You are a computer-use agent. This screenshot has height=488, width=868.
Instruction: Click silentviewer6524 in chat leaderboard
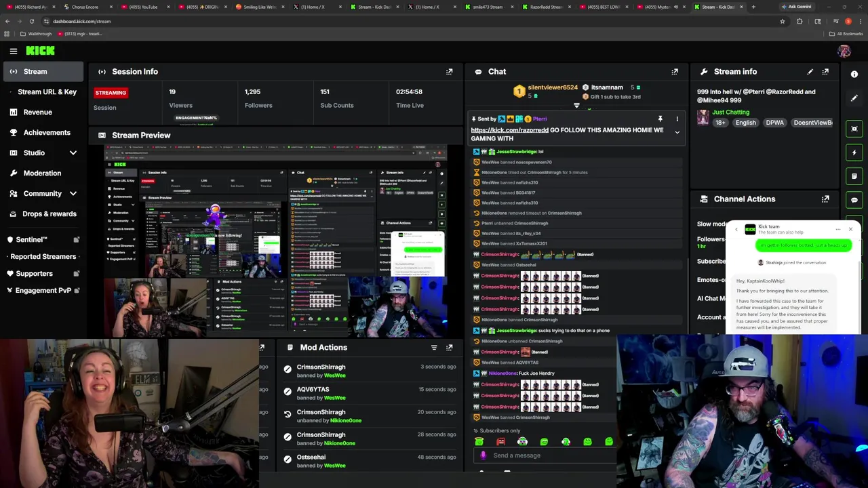click(553, 87)
